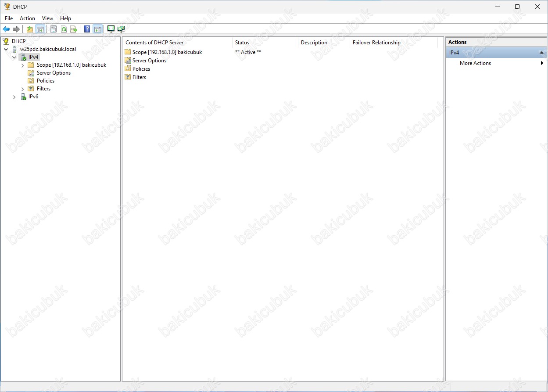Select Server Options label in tree
Screen dimensions: 548x392
coord(54,73)
